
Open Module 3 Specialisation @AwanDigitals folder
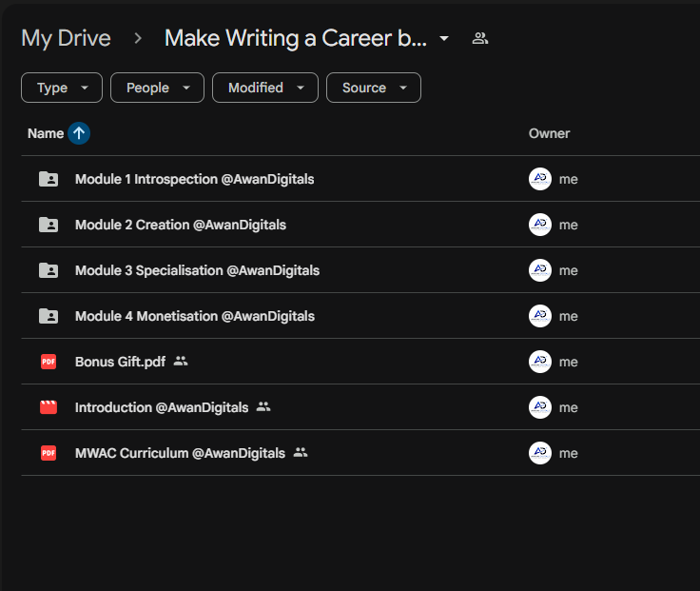tap(197, 270)
